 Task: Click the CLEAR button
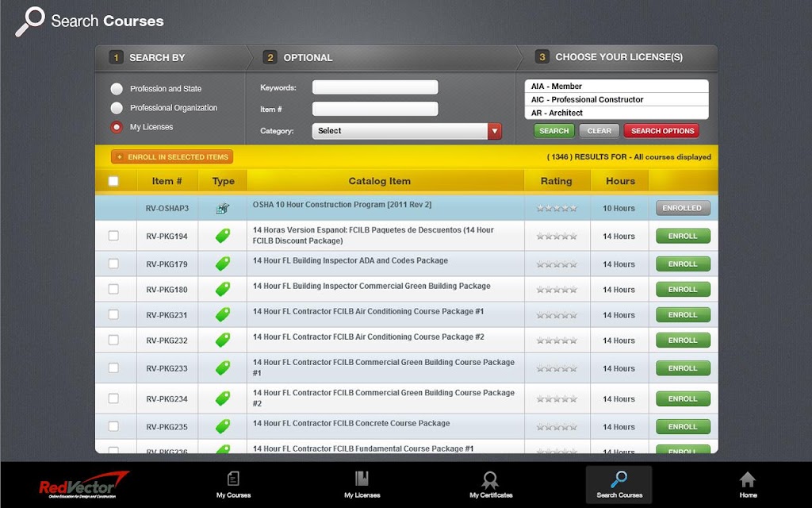click(x=599, y=131)
